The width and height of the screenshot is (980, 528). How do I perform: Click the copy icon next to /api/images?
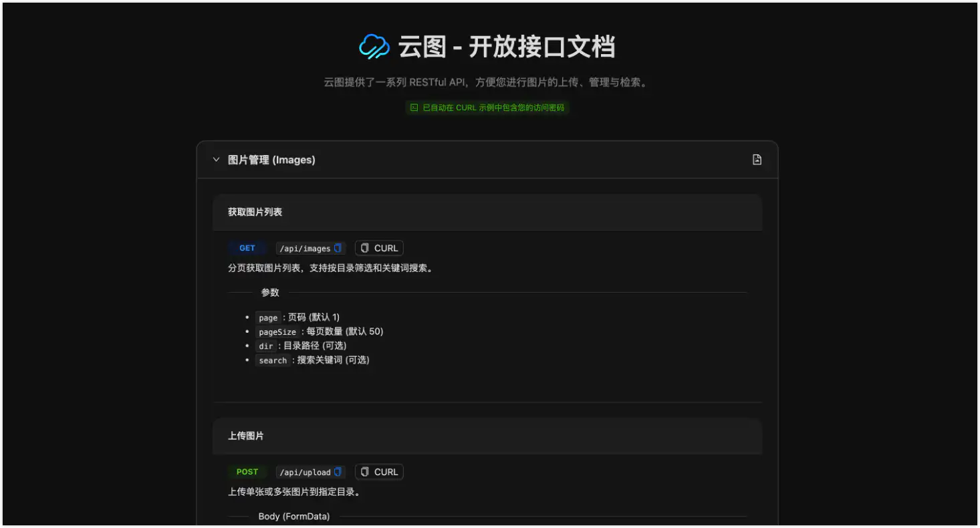click(339, 247)
